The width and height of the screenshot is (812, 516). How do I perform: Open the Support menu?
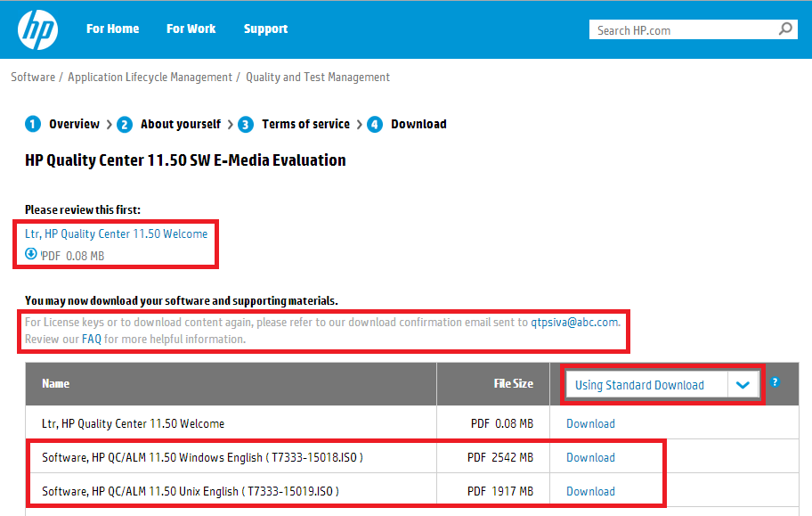265,29
